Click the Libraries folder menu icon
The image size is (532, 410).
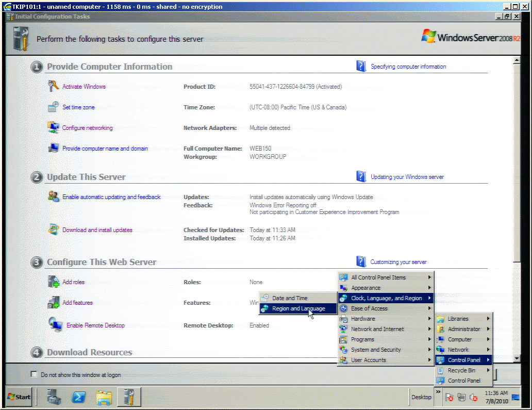[440, 319]
